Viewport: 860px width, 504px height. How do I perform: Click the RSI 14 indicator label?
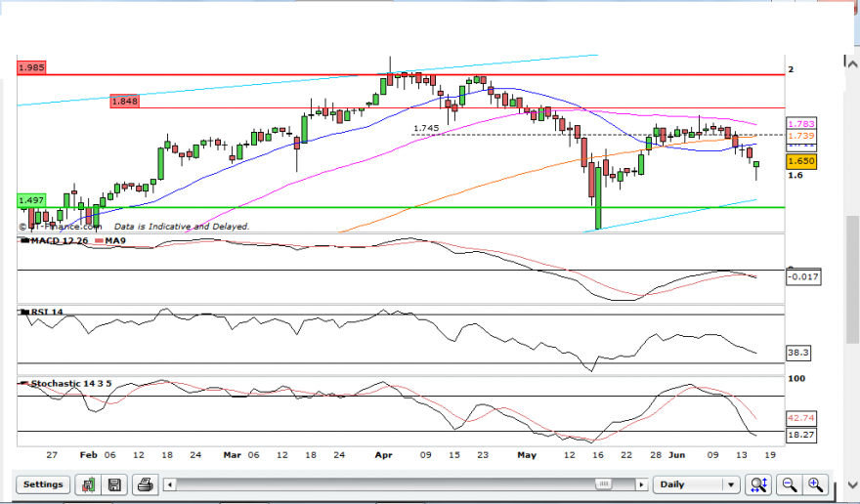pos(47,312)
